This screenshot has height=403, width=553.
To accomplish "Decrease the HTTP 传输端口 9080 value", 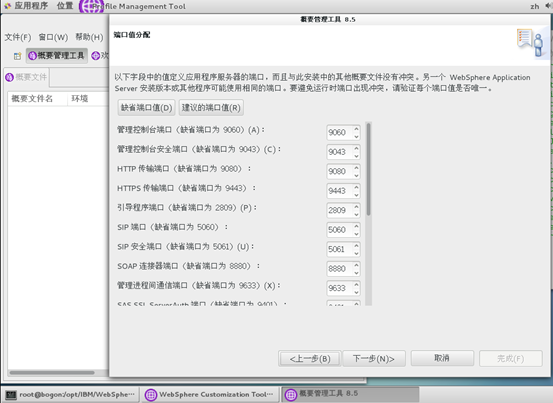I will 356,175.
